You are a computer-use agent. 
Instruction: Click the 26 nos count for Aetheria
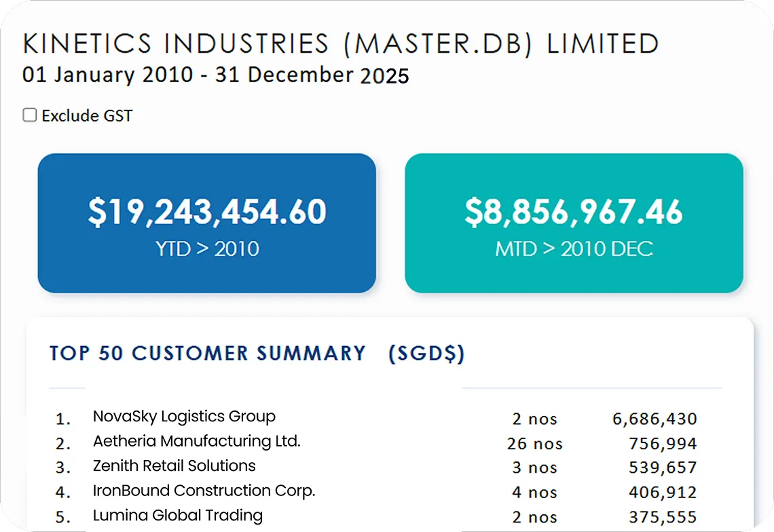534,444
